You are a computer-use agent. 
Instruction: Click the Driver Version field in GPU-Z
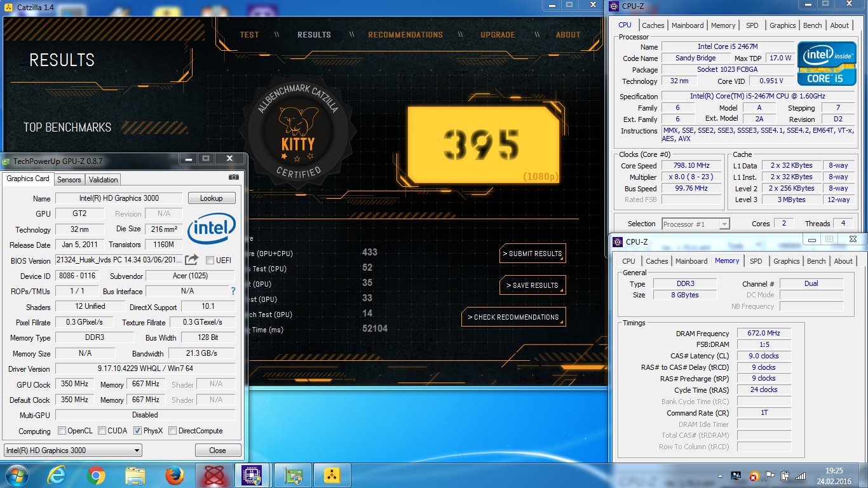pos(145,369)
